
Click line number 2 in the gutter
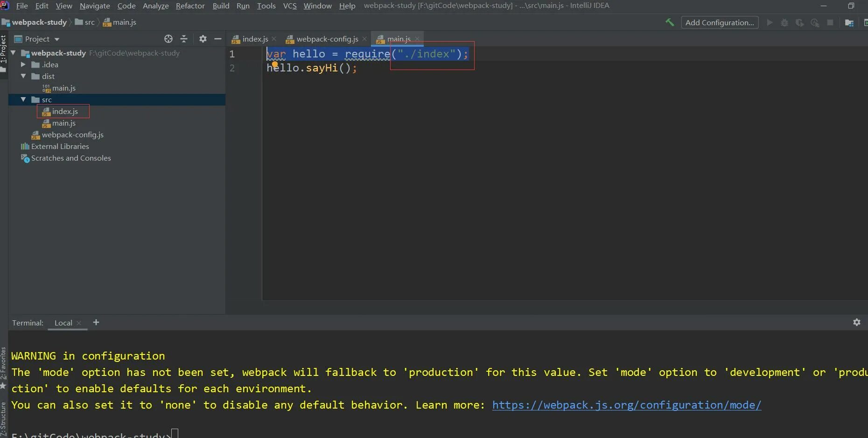232,68
